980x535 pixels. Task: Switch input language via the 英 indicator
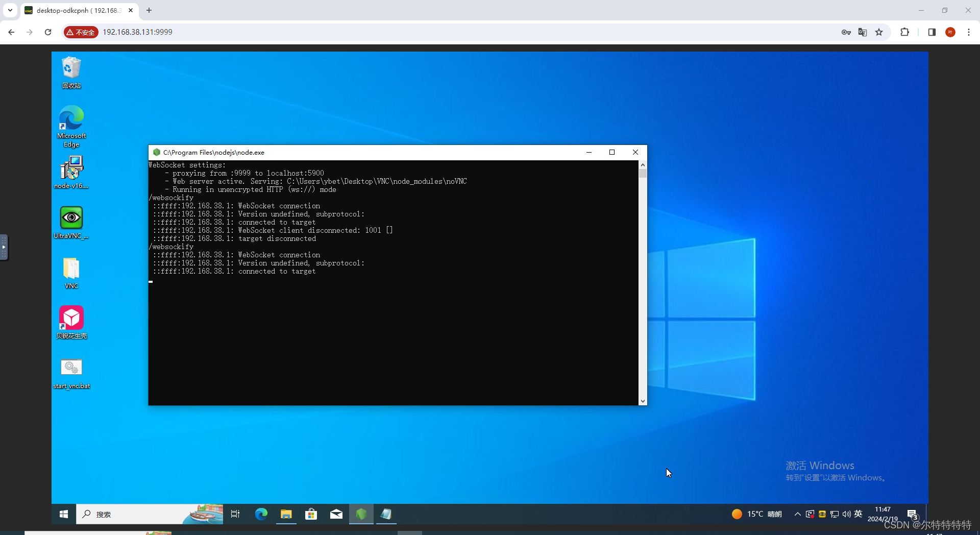pos(859,514)
